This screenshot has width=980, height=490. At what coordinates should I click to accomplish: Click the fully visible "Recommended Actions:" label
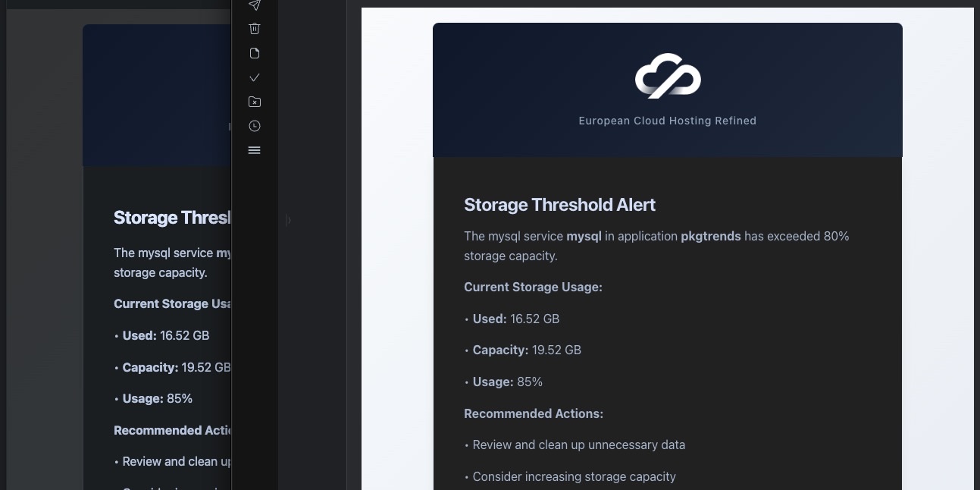pos(534,413)
